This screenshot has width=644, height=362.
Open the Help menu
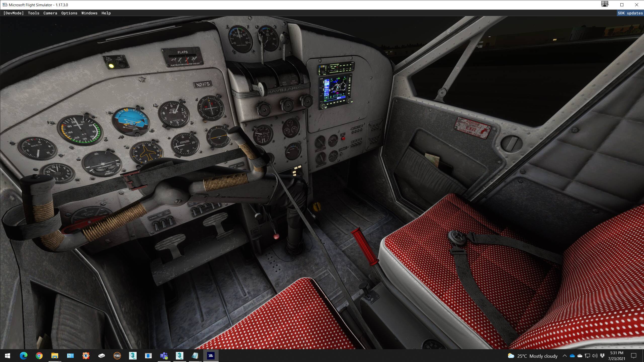click(106, 13)
